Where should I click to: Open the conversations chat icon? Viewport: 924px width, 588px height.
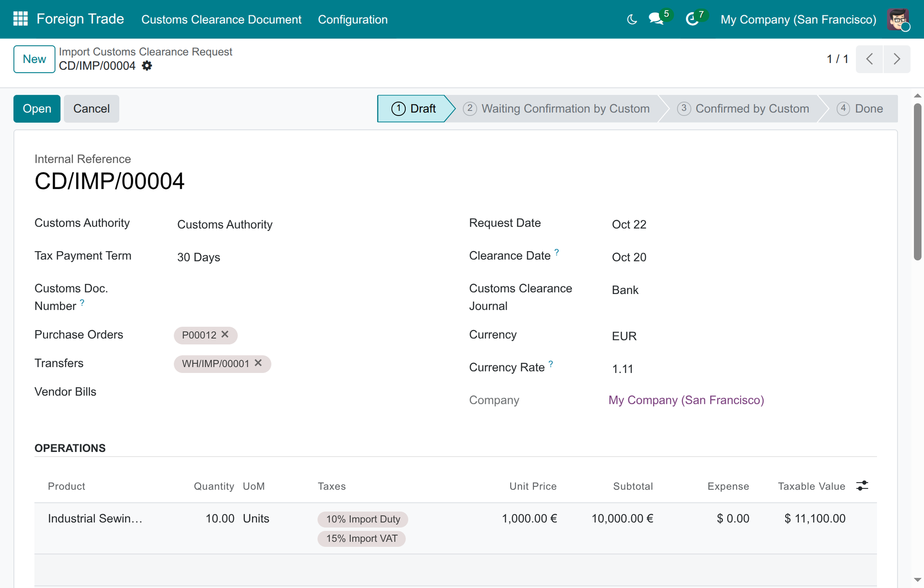click(x=656, y=19)
